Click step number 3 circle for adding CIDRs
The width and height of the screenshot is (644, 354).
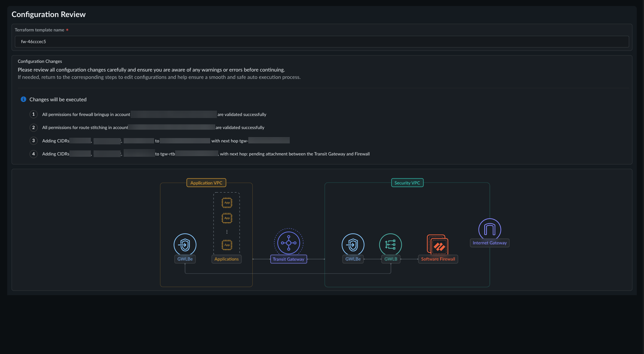point(33,141)
